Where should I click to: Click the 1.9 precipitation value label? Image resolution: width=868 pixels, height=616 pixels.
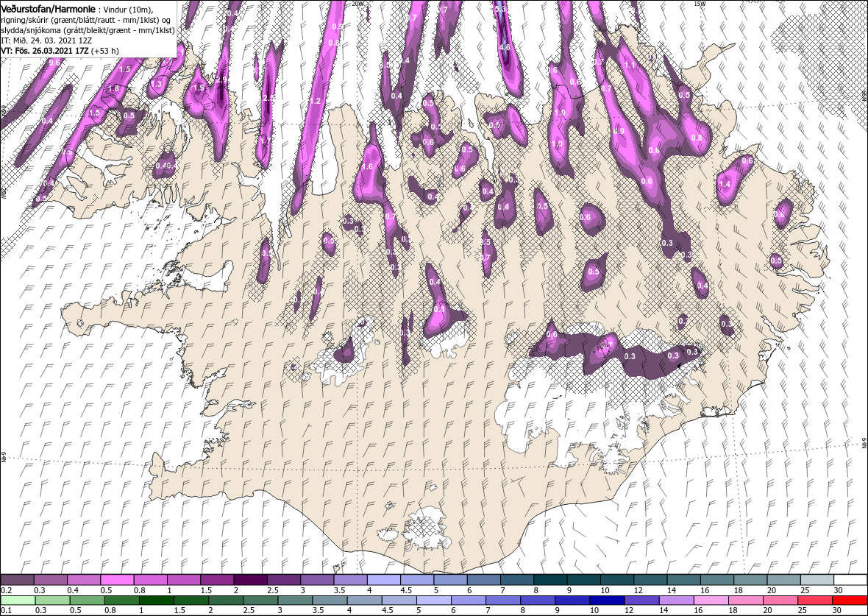[x=199, y=88]
